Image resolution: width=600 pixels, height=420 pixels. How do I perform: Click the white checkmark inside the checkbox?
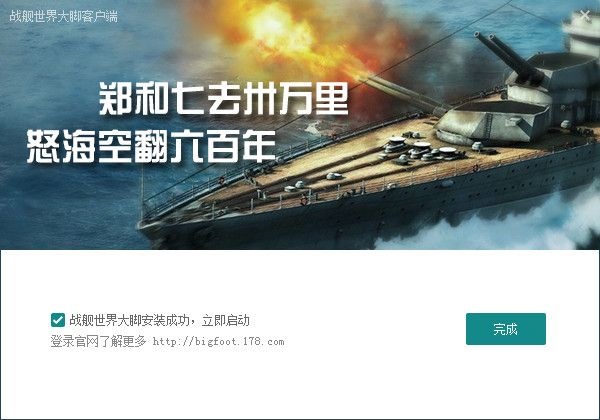[58, 320]
